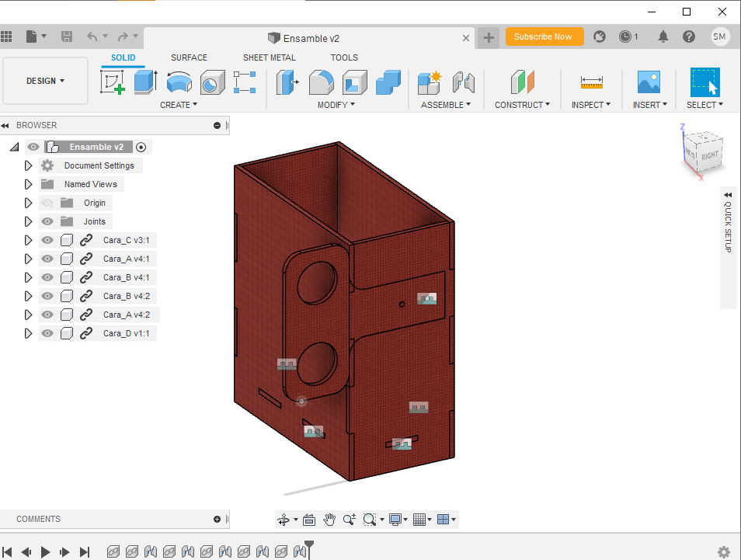The height and width of the screenshot is (560, 741).
Task: Switch to the SHEET METAL tab
Action: (270, 57)
